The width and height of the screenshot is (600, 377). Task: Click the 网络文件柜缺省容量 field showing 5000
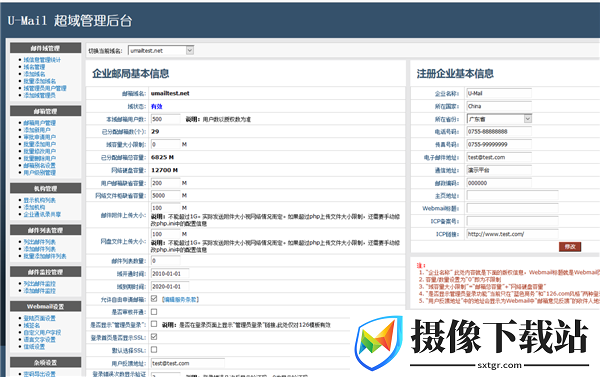pos(165,196)
